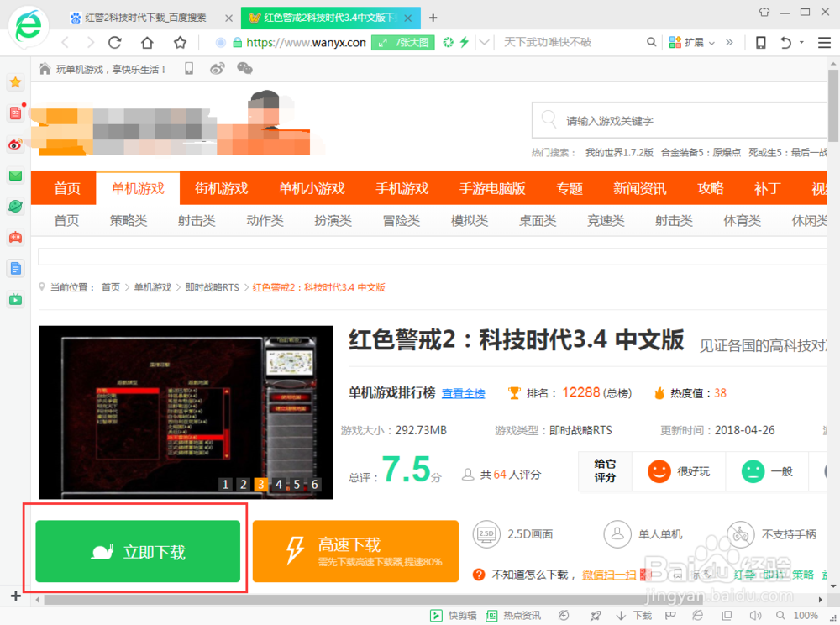
Task: Click in the 请输入游戏关键字 search field
Action: 680,120
